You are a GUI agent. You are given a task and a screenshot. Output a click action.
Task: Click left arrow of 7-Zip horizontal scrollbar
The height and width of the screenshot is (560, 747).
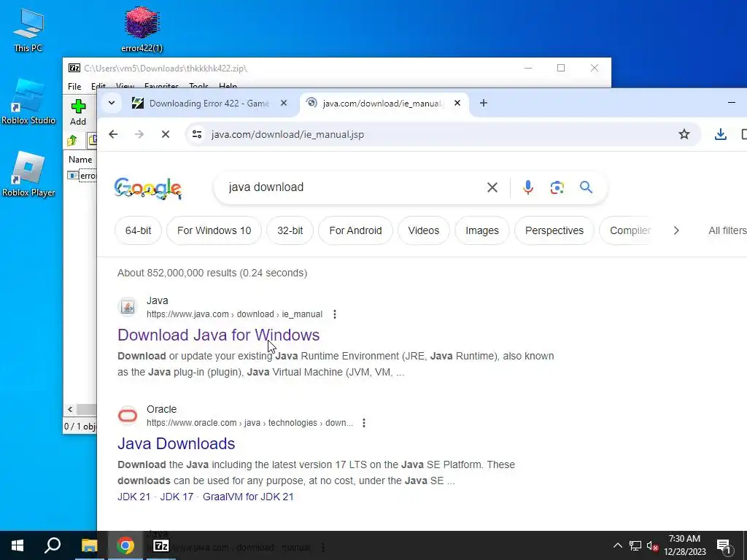(x=70, y=409)
